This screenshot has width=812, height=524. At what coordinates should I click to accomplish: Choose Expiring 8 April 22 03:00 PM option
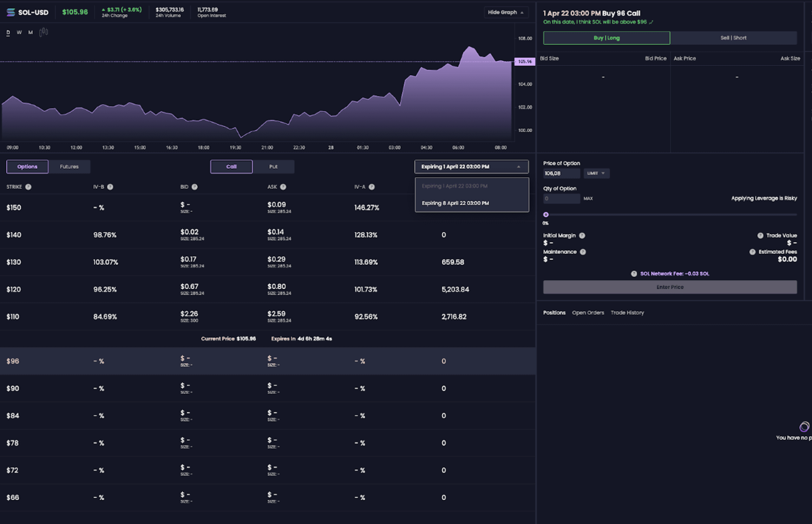coord(472,203)
